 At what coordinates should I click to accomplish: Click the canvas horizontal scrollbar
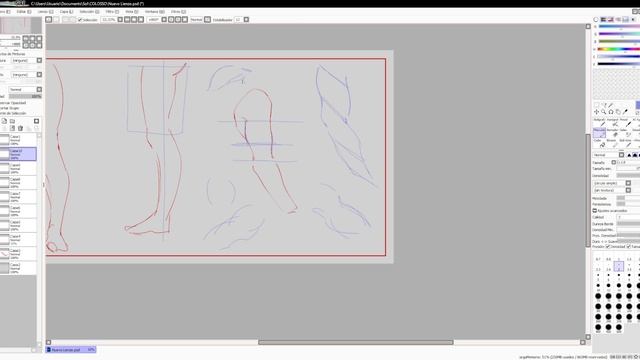tap(356, 342)
